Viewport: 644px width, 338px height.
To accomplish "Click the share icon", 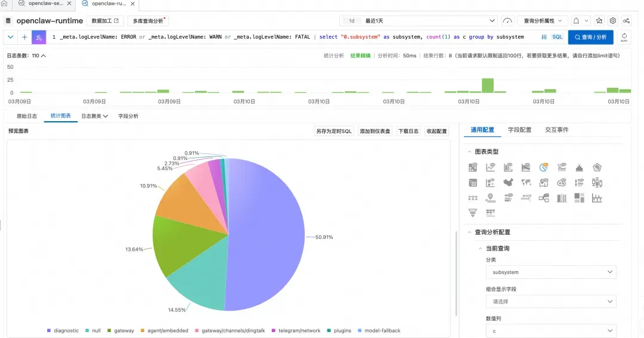I will point(626,20).
